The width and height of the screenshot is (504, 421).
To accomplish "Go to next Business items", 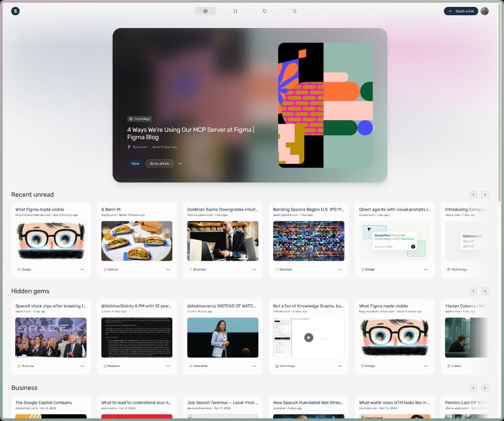I will pyautogui.click(x=485, y=388).
